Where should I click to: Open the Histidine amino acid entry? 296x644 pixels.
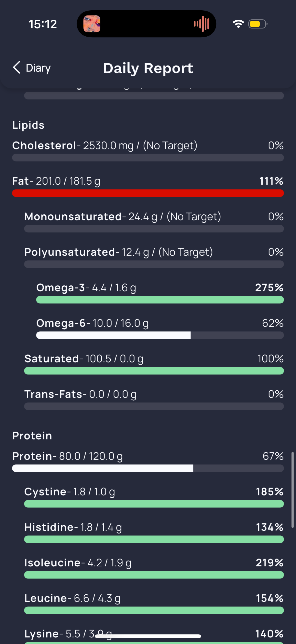154,532
